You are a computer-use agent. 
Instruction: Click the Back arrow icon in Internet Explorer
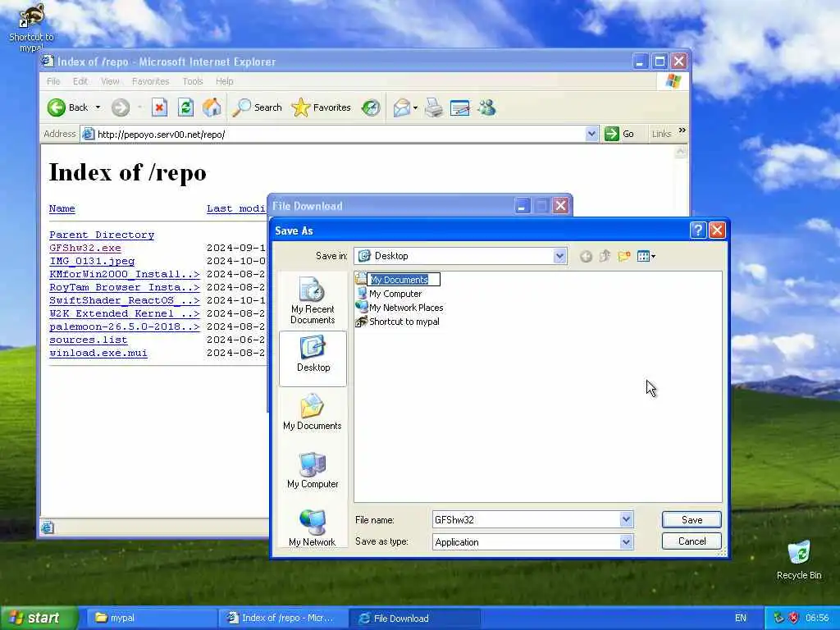[x=57, y=107]
